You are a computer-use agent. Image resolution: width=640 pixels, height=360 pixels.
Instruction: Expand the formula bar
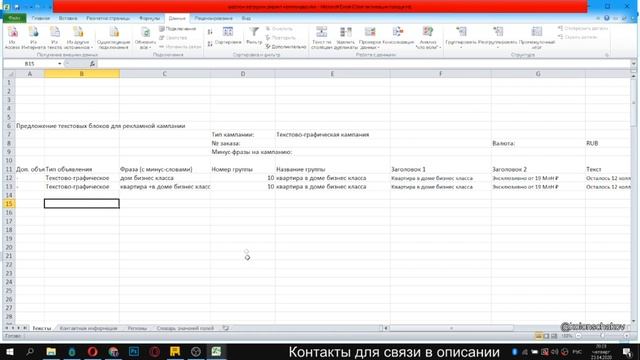(x=633, y=64)
